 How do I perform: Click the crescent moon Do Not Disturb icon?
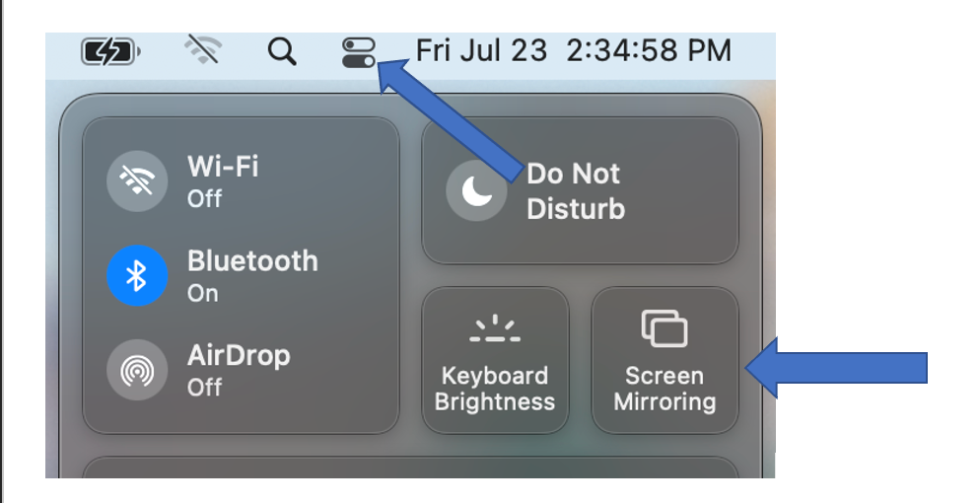tap(476, 190)
